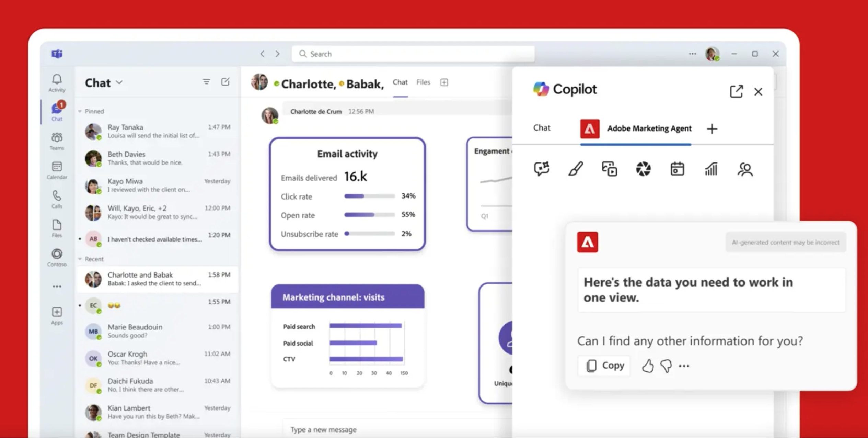Click the compose/edit pencil icon

point(226,82)
